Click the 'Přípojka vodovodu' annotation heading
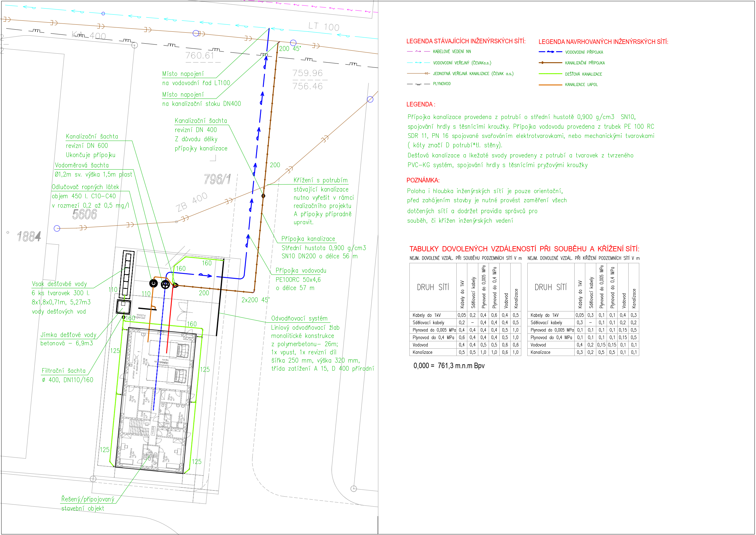This screenshot has height=535, width=756. [301, 271]
